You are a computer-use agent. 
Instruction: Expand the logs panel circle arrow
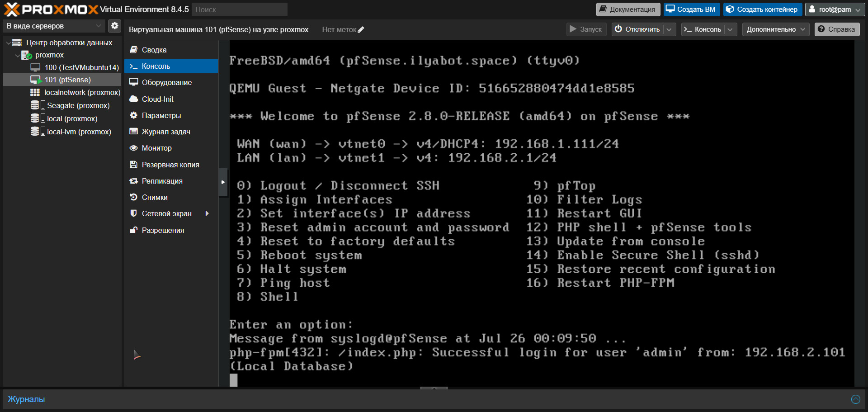[x=855, y=399]
